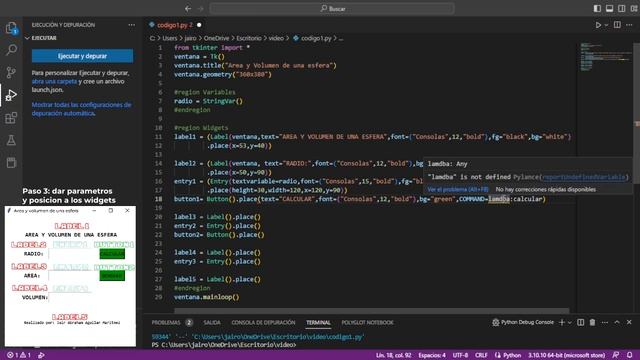Click CRLF line ending status
This screenshot has height=360, width=640.
tap(481, 355)
